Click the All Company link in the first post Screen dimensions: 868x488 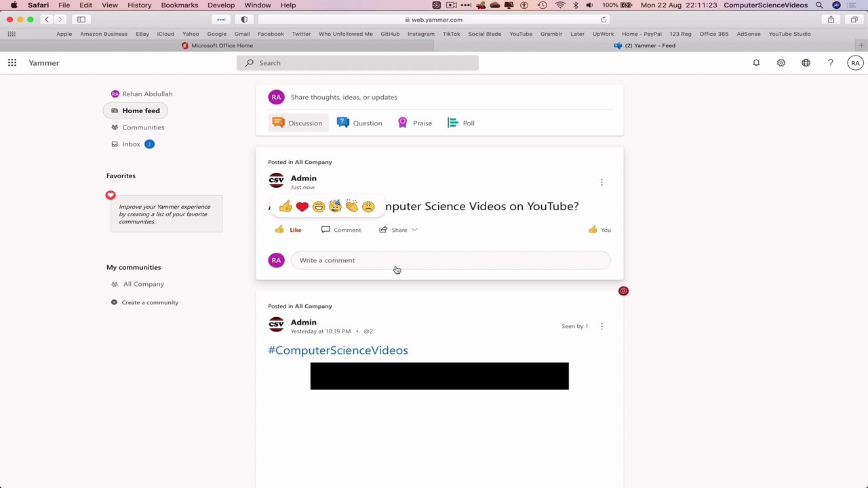(x=313, y=162)
